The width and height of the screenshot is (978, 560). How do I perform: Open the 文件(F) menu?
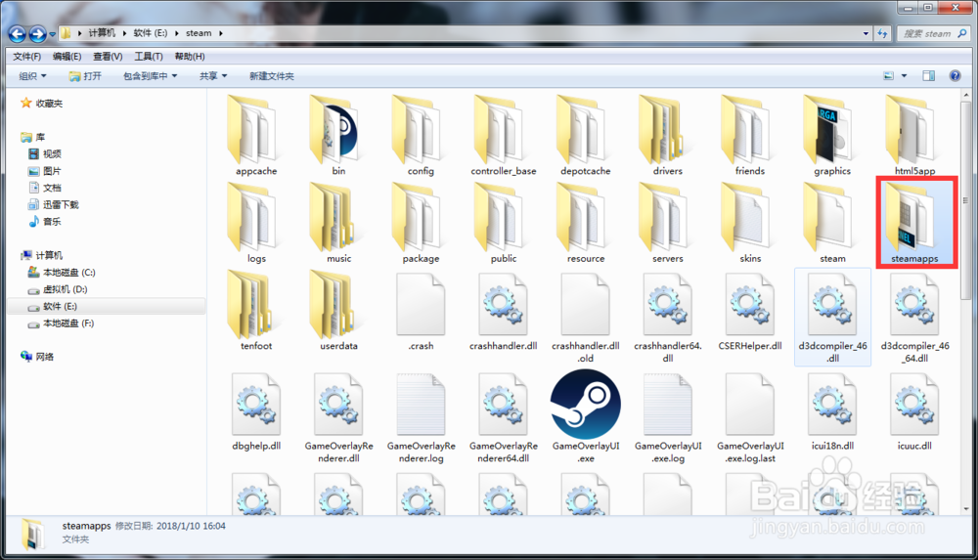pyautogui.click(x=26, y=56)
